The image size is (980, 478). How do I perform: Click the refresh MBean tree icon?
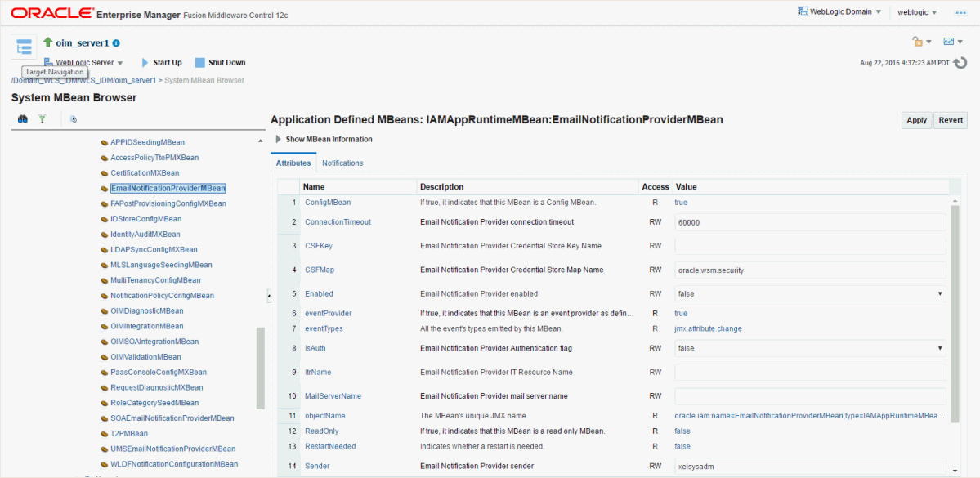tap(74, 119)
